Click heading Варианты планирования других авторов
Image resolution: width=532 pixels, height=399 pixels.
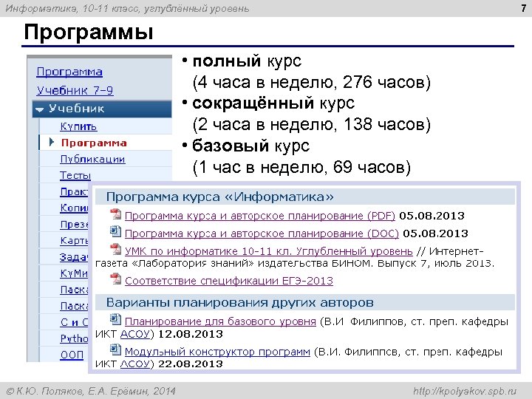coord(240,302)
